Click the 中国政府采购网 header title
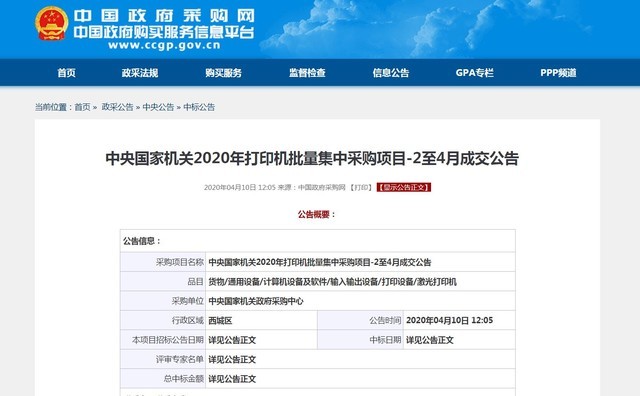This screenshot has width=640, height=396. coord(164,16)
